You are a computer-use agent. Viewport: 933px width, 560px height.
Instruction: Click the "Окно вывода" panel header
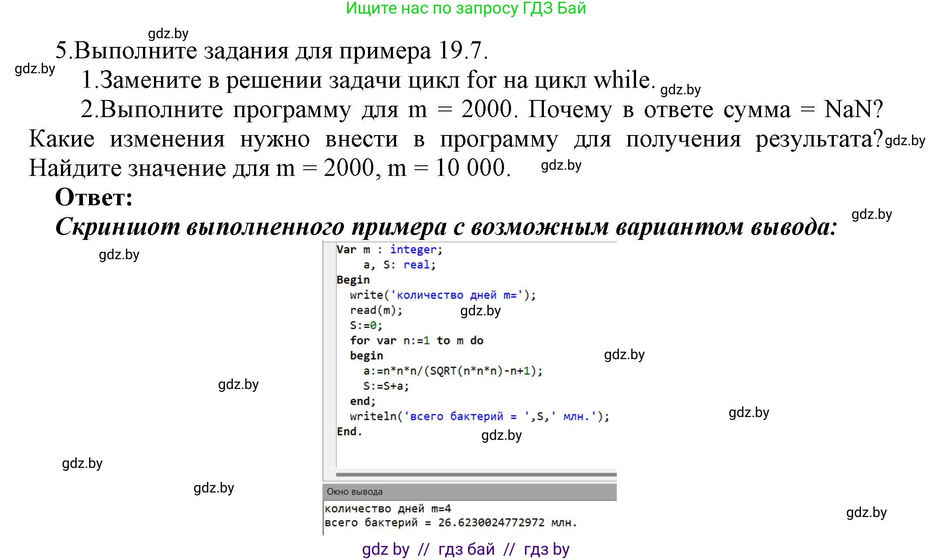pyautogui.click(x=354, y=492)
